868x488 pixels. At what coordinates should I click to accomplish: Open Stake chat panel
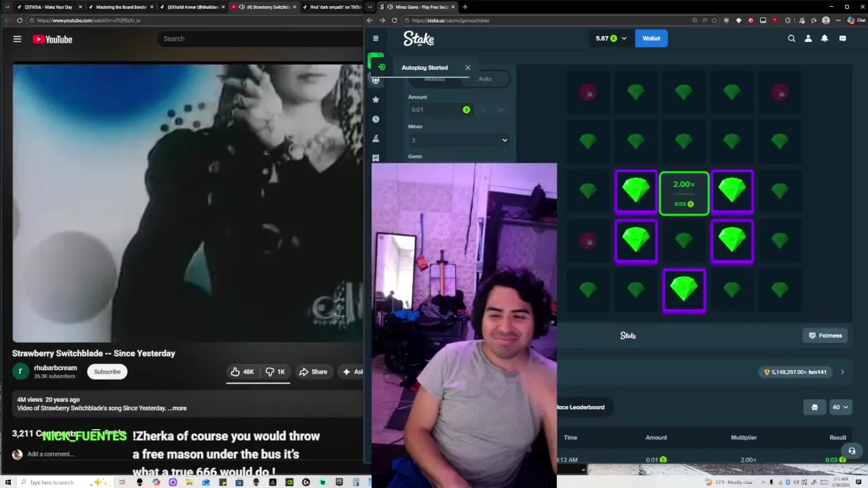coord(842,39)
